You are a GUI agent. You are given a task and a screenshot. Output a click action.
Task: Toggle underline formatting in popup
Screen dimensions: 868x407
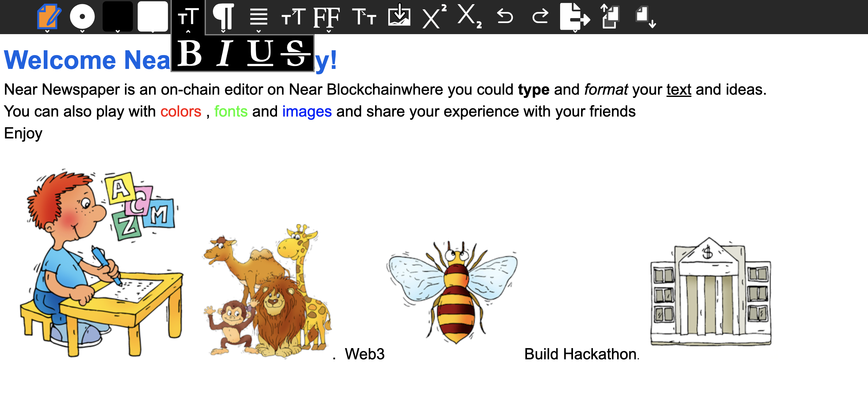pos(260,53)
